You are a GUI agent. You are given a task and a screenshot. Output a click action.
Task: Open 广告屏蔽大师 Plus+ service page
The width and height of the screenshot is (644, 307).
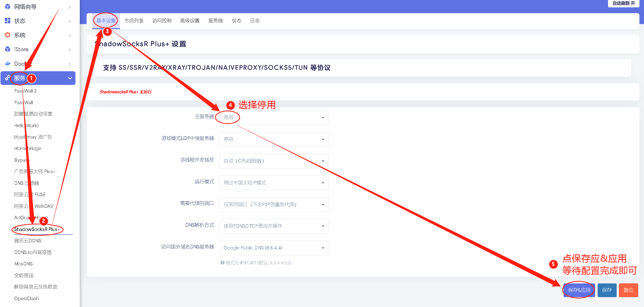click(x=35, y=172)
